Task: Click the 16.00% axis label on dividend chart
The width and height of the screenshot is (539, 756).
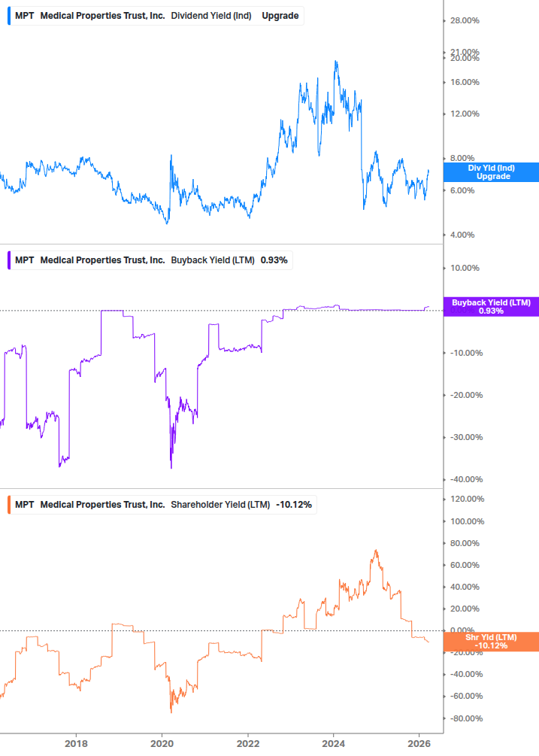Action: [465, 83]
